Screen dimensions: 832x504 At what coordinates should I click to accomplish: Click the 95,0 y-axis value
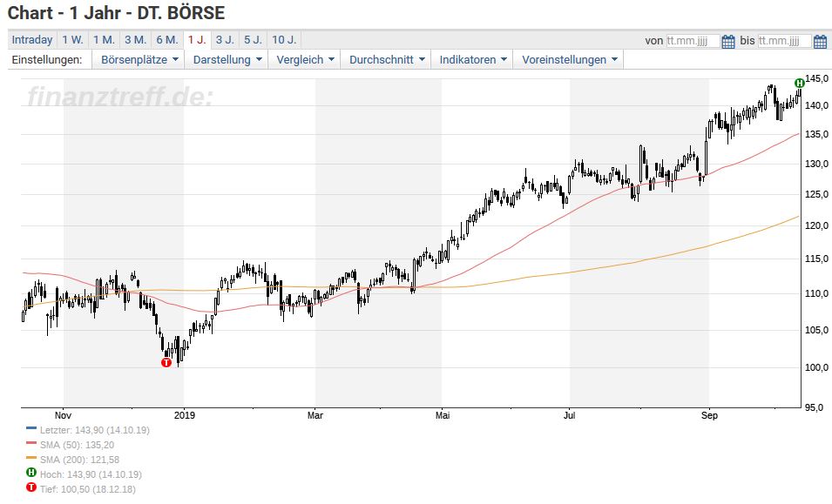pos(814,407)
